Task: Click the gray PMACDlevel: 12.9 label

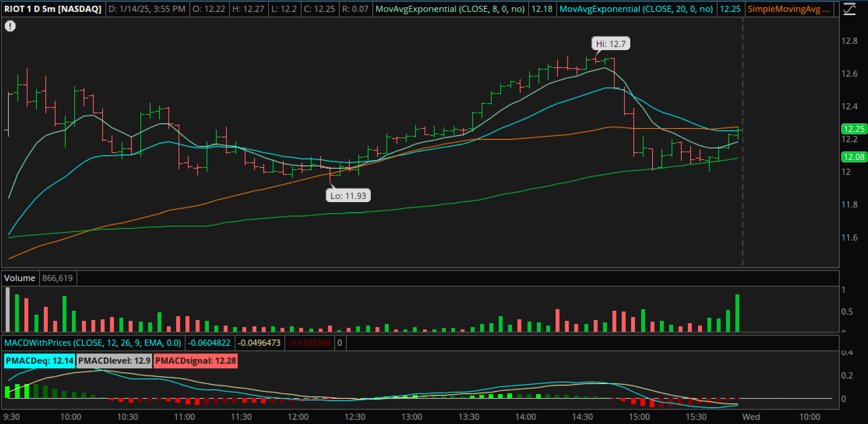Action: point(114,361)
